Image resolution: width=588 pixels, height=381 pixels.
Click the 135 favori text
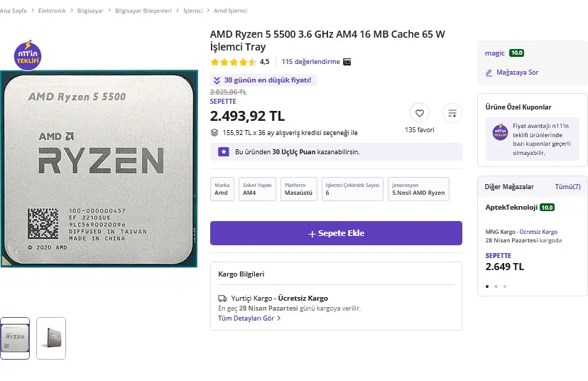(419, 130)
